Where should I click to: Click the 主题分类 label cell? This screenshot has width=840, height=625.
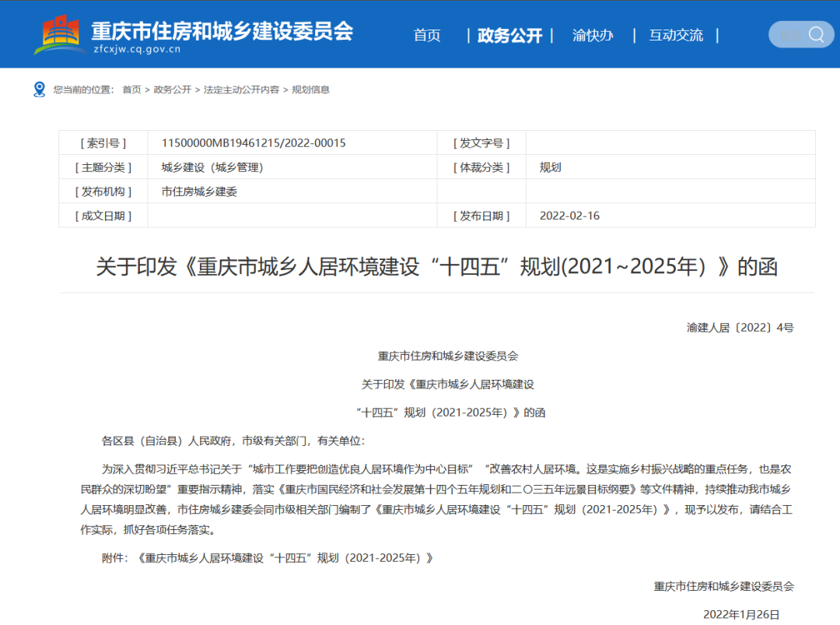coord(103,167)
